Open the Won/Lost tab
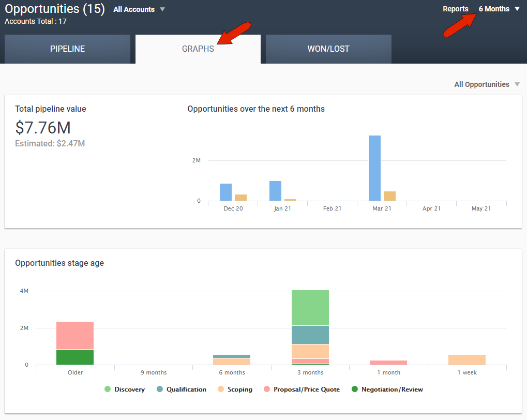 [x=328, y=49]
